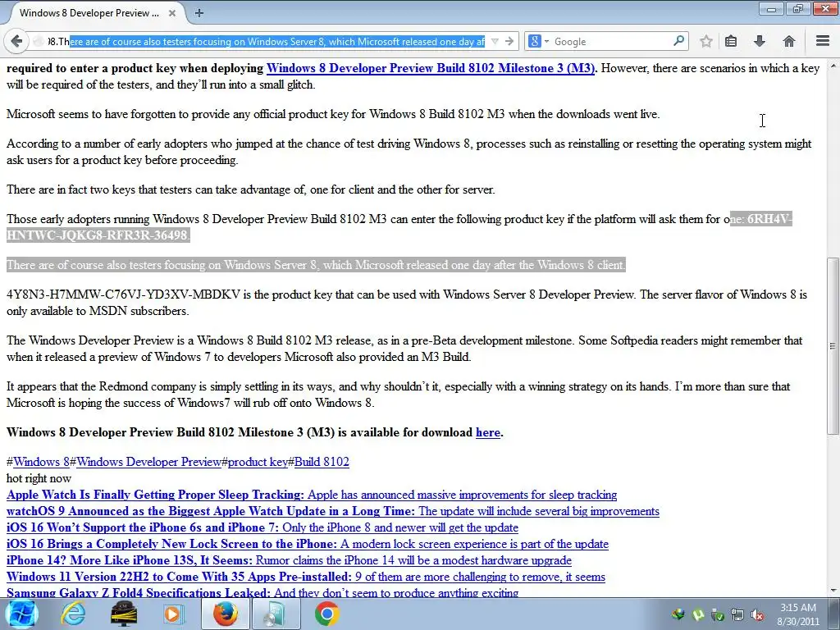Open the Windows 8 hashtag link

tap(41, 462)
